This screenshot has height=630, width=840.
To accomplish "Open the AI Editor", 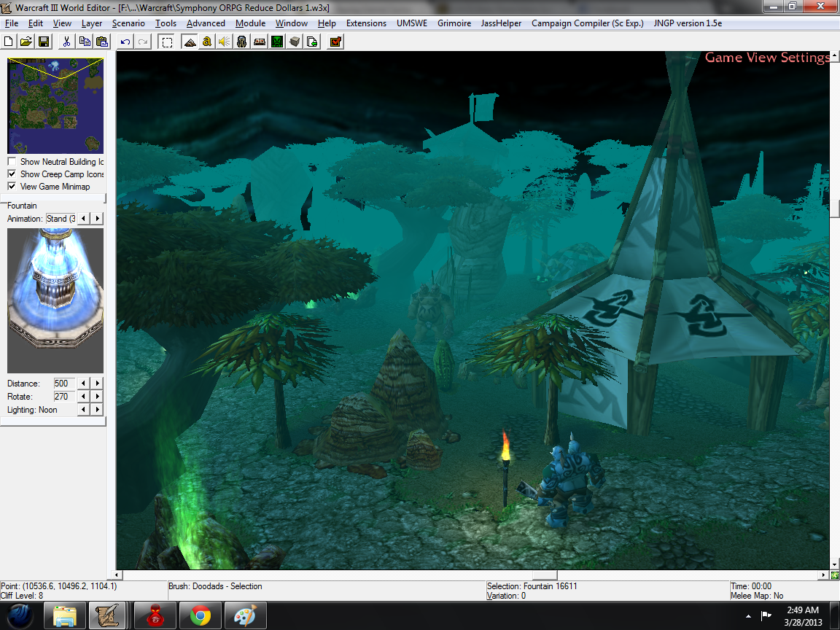I will point(277,42).
